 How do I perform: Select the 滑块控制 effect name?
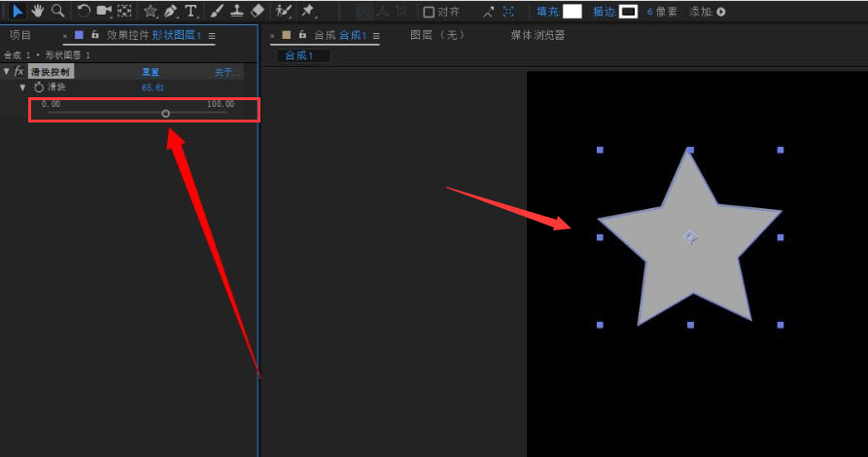[51, 71]
